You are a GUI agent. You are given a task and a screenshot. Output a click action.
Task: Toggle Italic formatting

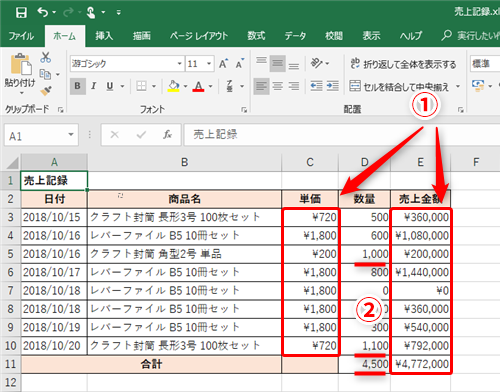pyautogui.click(x=94, y=86)
